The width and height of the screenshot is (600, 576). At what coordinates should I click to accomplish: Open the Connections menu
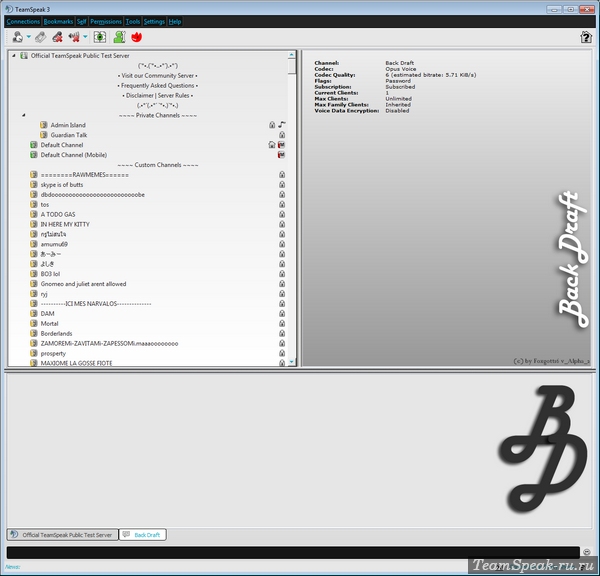pyautogui.click(x=23, y=21)
